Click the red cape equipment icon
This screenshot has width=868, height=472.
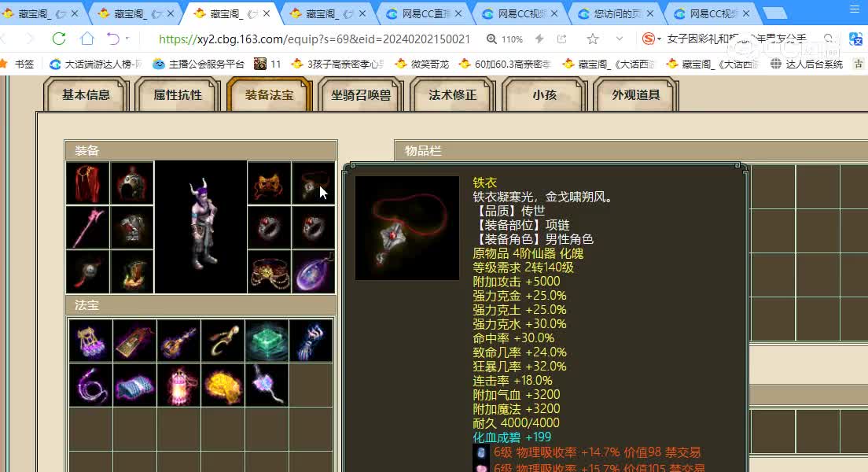tap(87, 183)
